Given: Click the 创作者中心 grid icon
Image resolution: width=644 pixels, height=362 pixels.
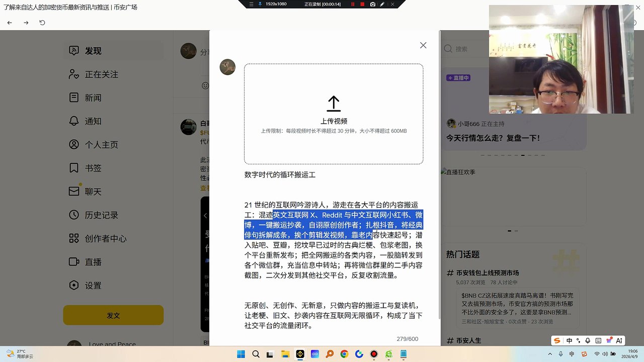Looking at the screenshot, I should point(74,238).
